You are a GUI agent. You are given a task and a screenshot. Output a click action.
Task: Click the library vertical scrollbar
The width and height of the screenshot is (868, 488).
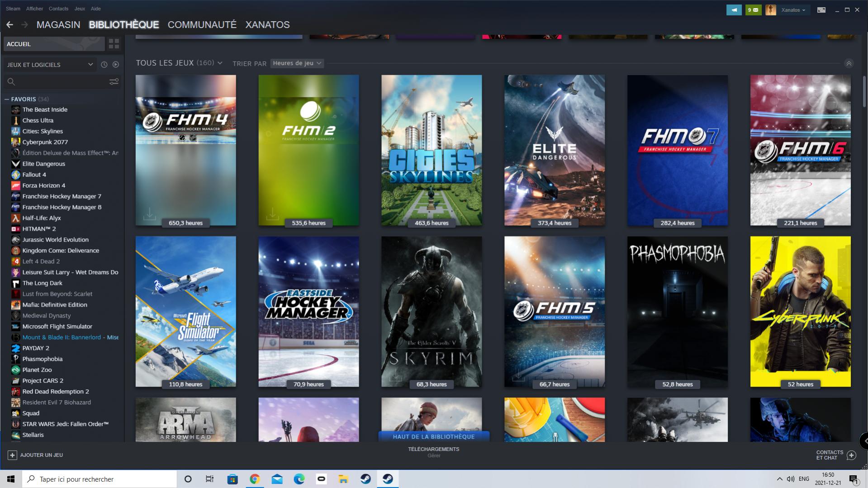click(x=864, y=91)
